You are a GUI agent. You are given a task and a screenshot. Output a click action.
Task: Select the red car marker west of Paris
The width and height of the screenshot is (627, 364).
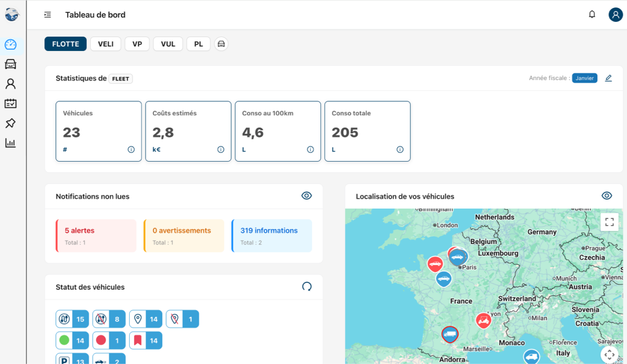pos(435,265)
